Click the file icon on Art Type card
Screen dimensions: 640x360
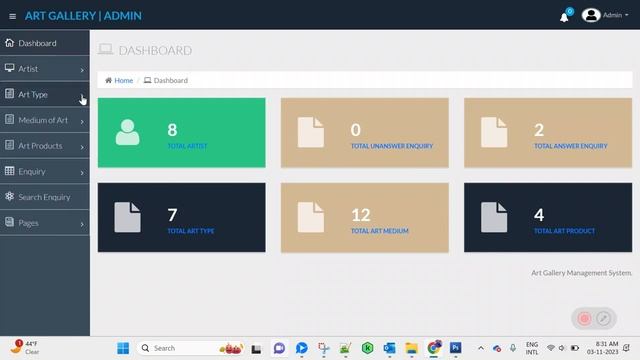127,217
